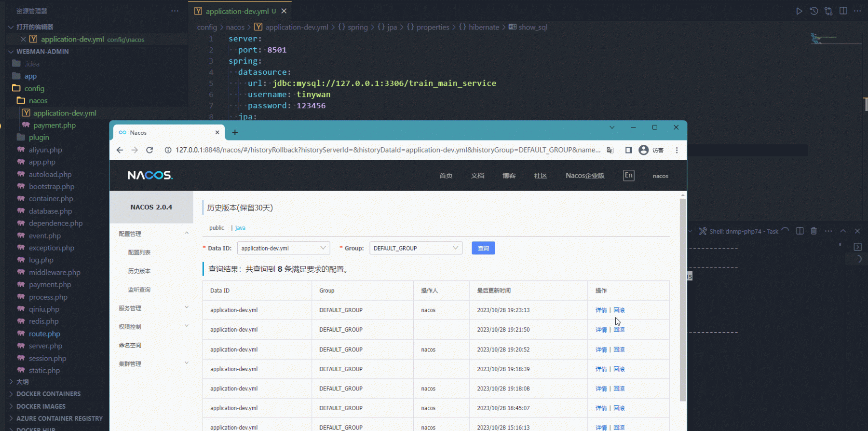Viewport: 868px width, 431px height.
Task: Open the browser side panel icon
Action: tap(628, 150)
